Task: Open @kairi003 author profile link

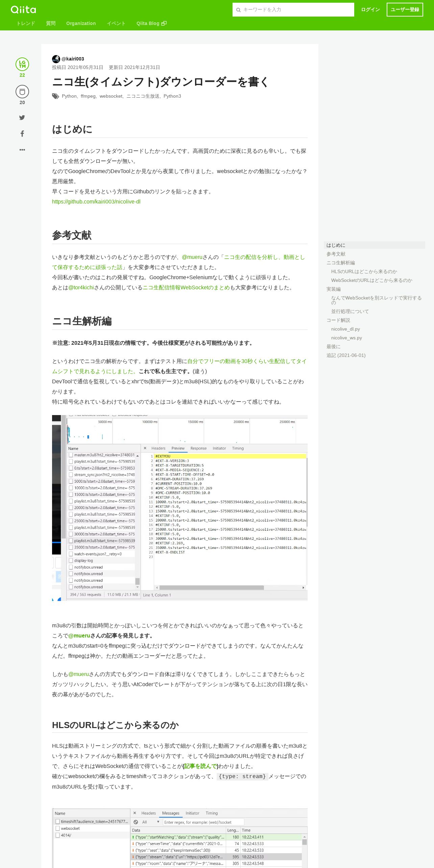Action: tap(73, 59)
